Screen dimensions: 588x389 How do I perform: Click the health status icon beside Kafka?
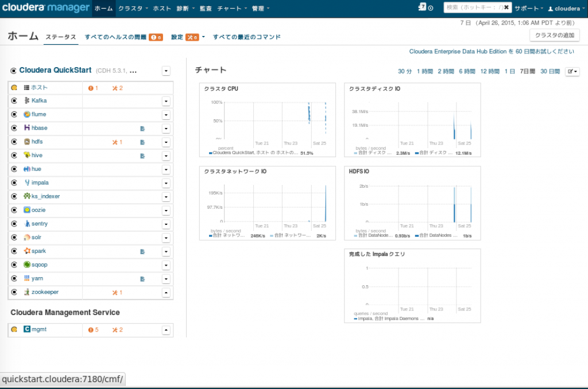[14, 100]
